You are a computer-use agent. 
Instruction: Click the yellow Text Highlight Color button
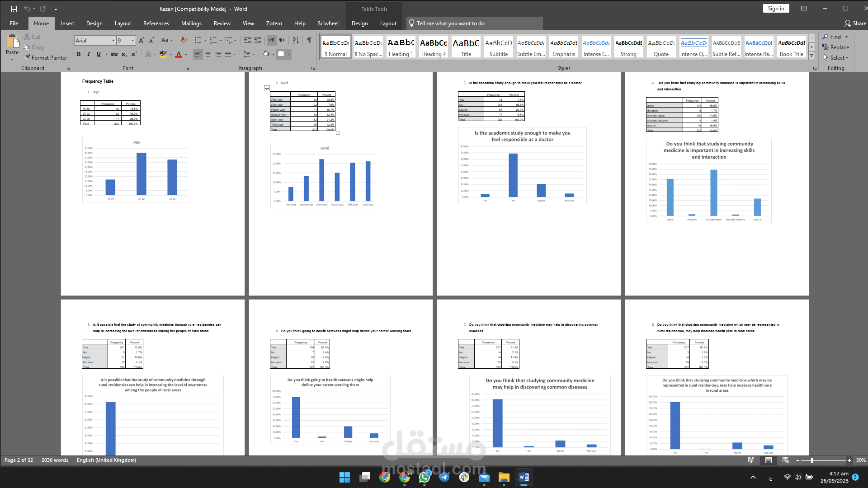point(163,54)
